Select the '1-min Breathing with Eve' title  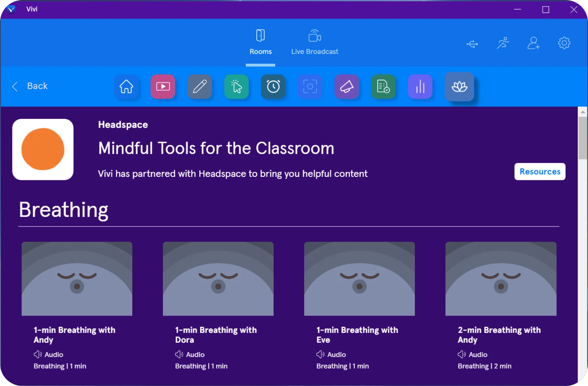click(357, 335)
